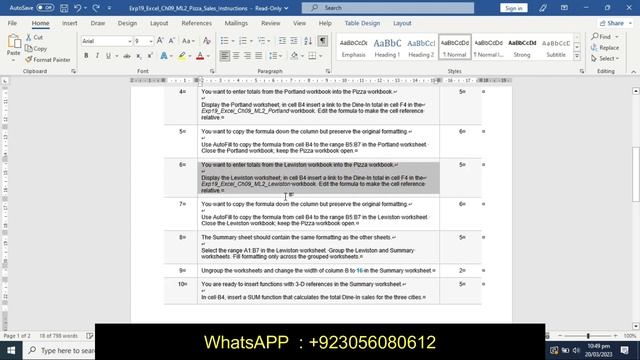Toggle Underline formatting

coord(108,56)
